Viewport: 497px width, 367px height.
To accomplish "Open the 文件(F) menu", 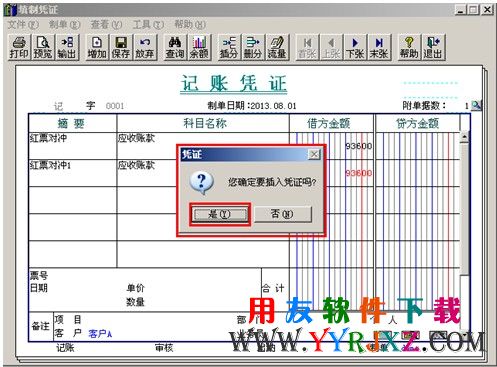I will click(x=23, y=24).
